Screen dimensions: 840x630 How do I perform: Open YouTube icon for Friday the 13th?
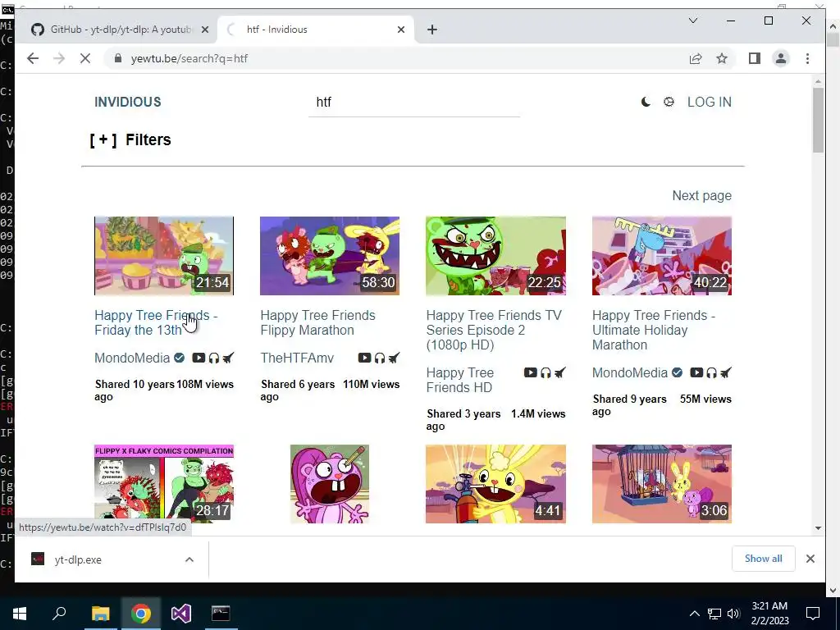click(199, 358)
